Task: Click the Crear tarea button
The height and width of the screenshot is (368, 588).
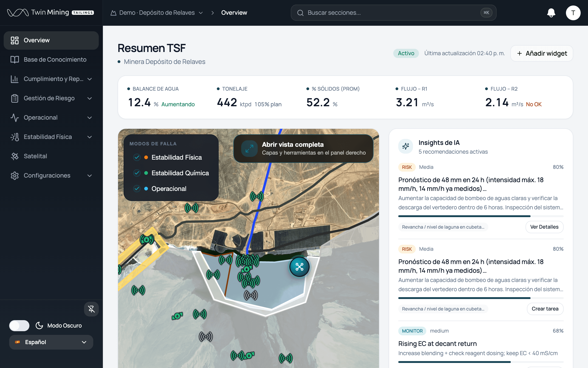Action: pos(545,309)
